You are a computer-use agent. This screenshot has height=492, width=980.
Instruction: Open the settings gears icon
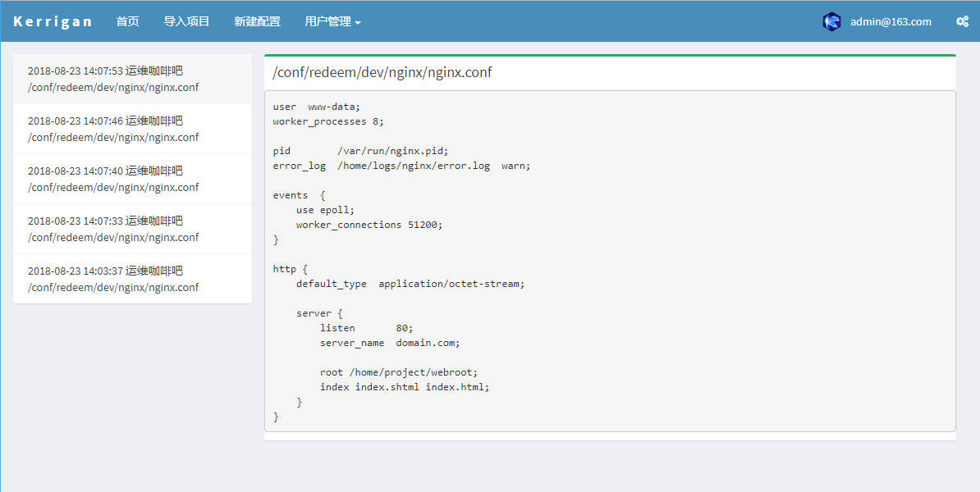point(962,22)
